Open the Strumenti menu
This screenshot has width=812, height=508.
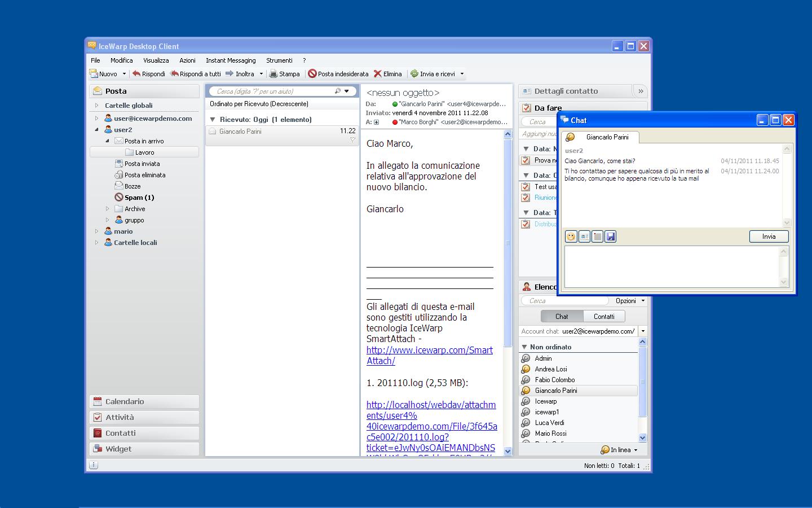click(280, 60)
